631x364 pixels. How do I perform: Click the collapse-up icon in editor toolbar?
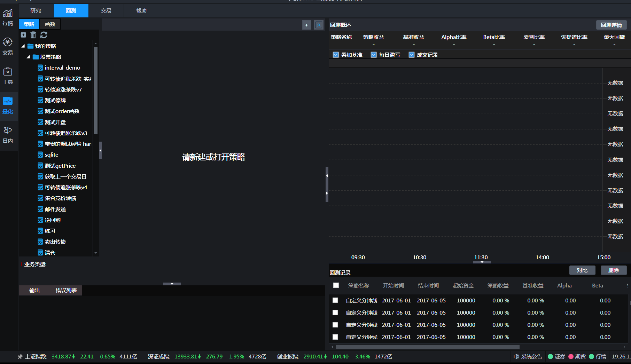tap(319, 25)
